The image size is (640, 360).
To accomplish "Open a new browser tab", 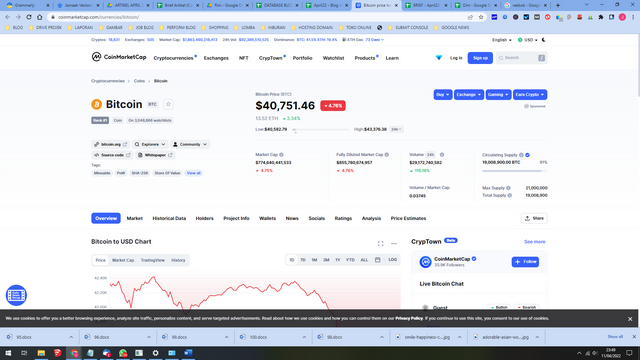I will (x=558, y=5).
